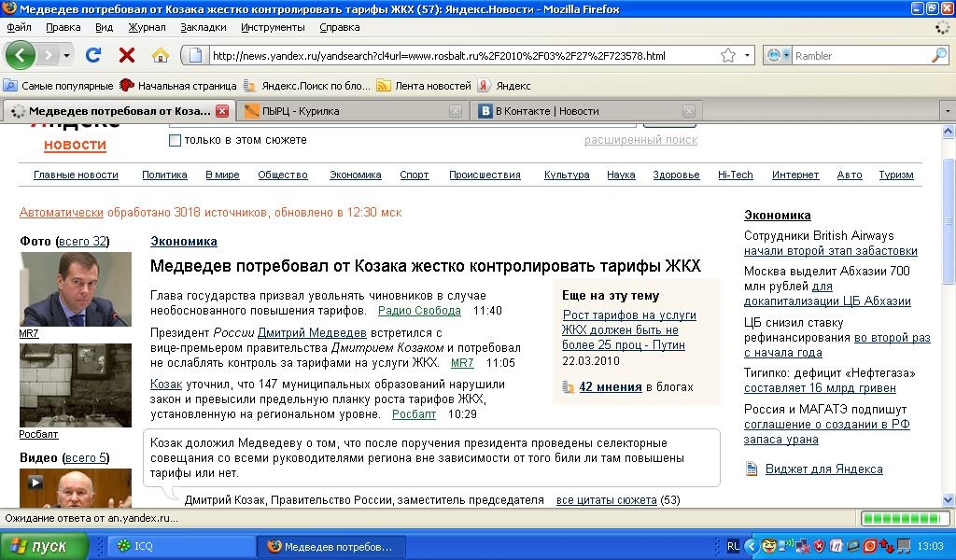The image size is (956, 560).
Task: Open the Вид menu
Action: [105, 27]
